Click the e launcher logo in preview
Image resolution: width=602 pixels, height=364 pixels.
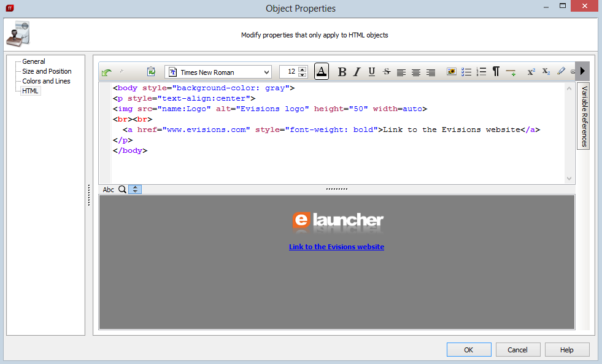(338, 222)
